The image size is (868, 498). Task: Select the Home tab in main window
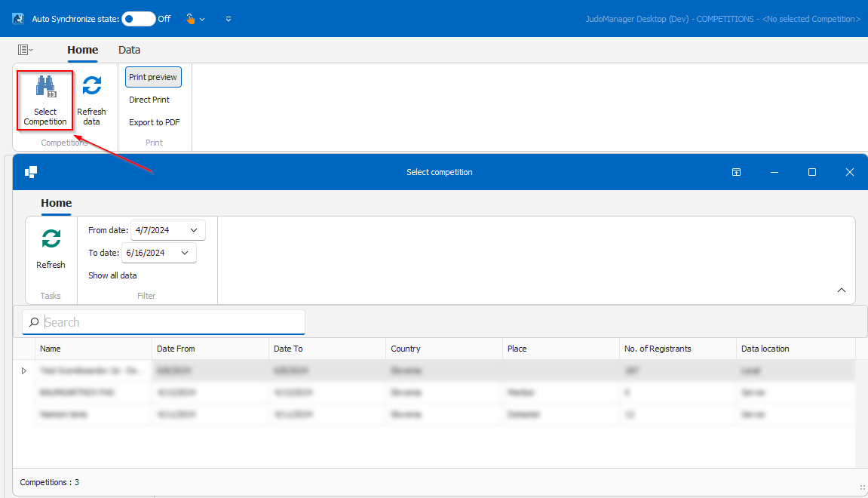(82, 50)
